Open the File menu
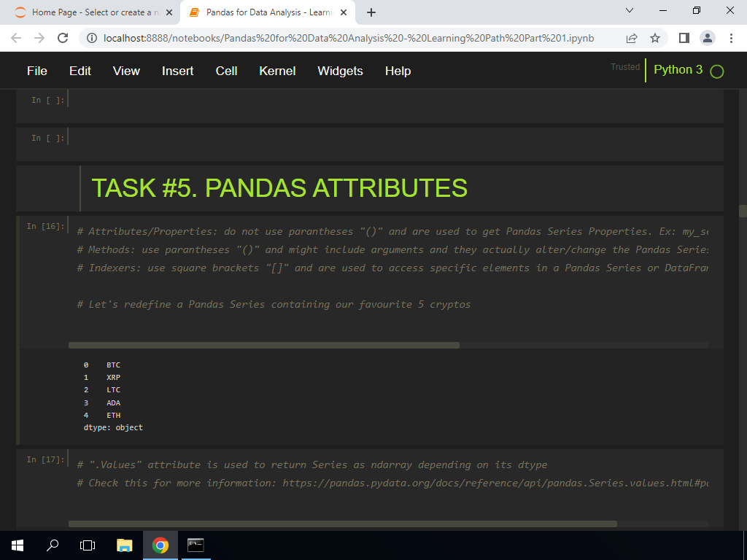 [36, 71]
